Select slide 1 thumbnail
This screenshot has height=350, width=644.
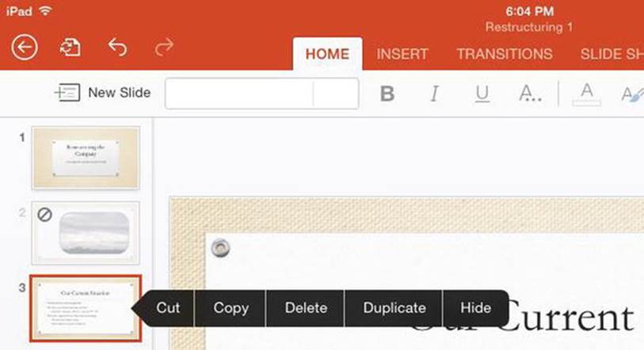click(86, 158)
